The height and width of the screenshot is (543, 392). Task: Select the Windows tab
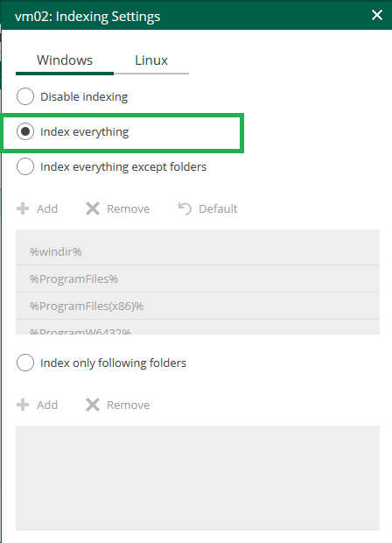[x=65, y=60]
